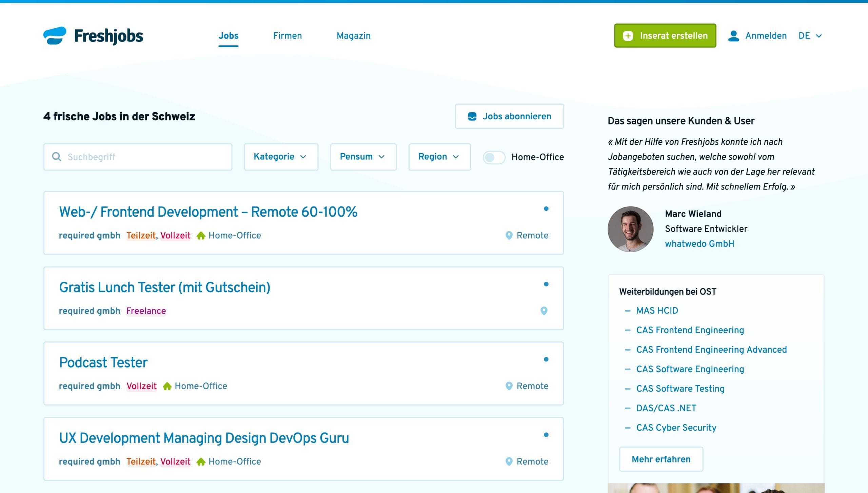The image size is (868, 493).
Task: Click location pin next to Remote on Web-/Frontend job
Action: (509, 235)
